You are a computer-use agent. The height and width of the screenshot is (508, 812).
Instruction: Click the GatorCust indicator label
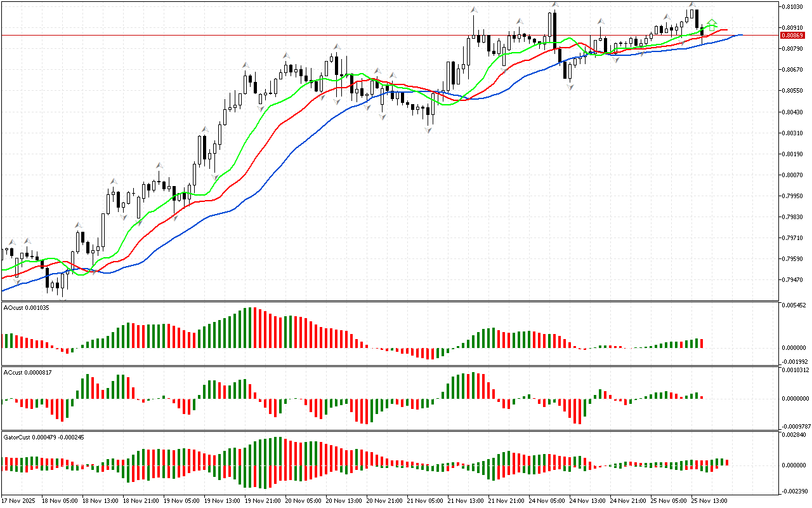(x=43, y=437)
